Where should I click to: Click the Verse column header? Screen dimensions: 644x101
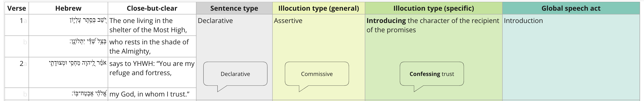[17, 8]
